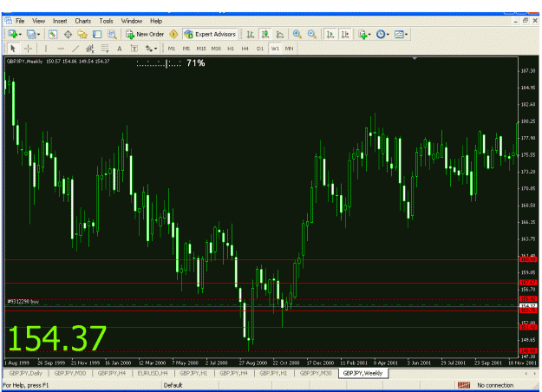Click the 71% progress bar indicator

171,63
